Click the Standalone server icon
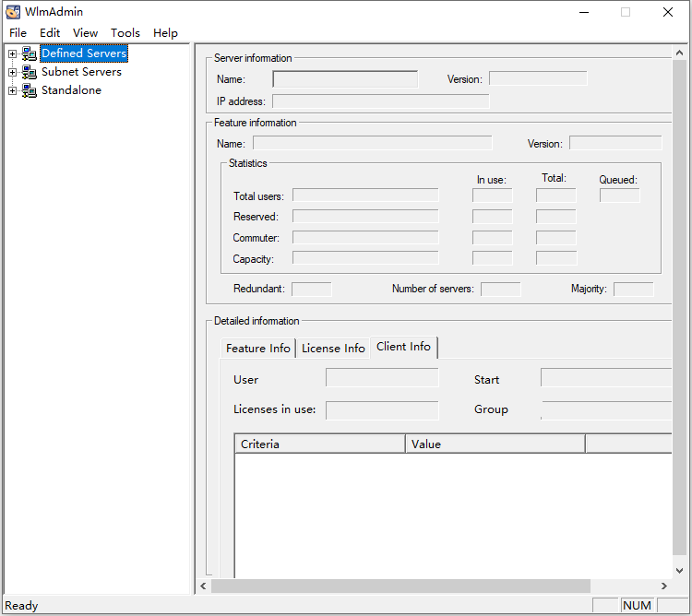 coord(30,90)
